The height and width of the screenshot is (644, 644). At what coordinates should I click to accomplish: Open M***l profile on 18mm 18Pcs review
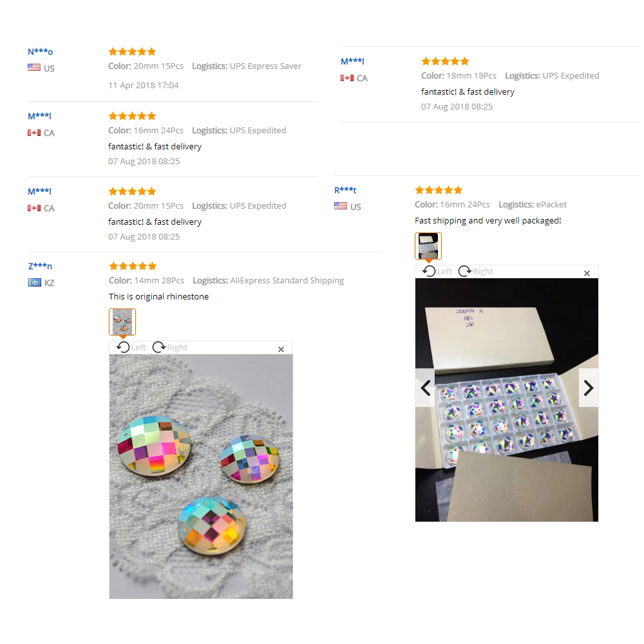tap(352, 61)
